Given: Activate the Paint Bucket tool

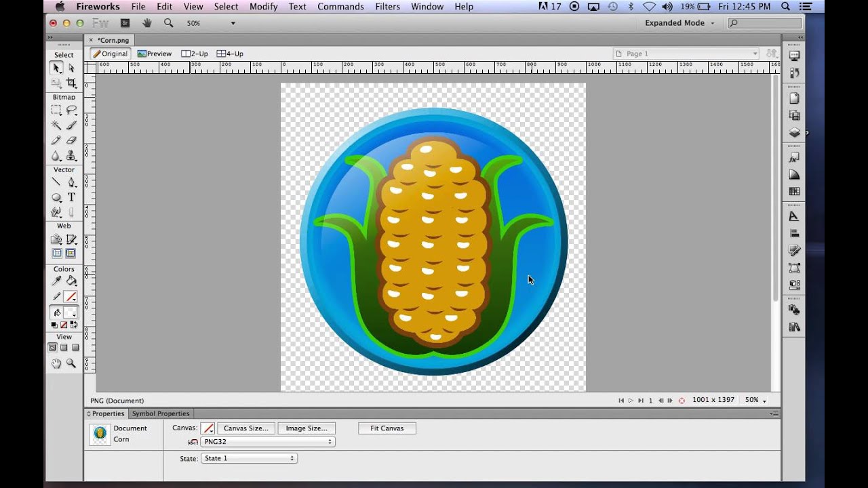Looking at the screenshot, I should pyautogui.click(x=71, y=281).
